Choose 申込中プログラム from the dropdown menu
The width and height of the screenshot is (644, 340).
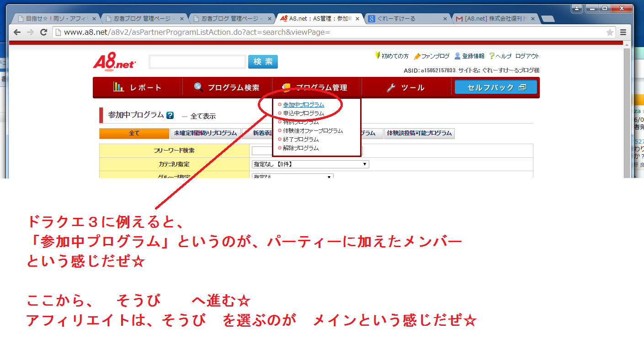(x=303, y=113)
